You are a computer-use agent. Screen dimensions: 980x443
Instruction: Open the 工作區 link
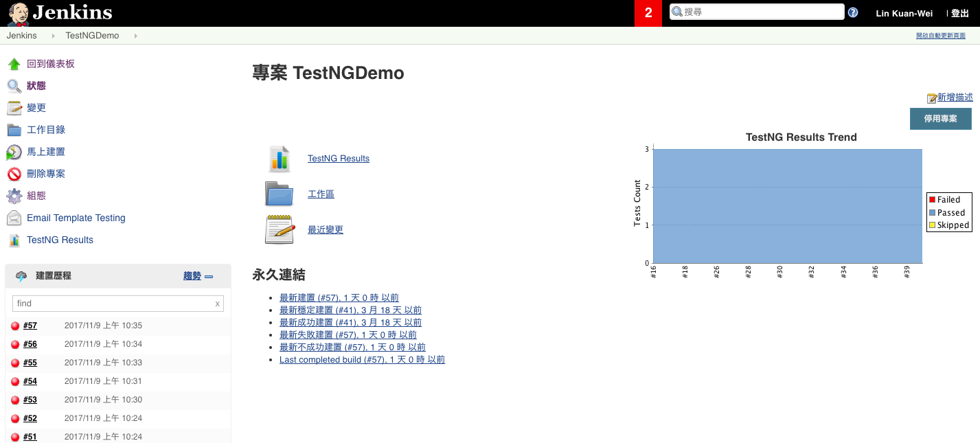pyautogui.click(x=321, y=194)
